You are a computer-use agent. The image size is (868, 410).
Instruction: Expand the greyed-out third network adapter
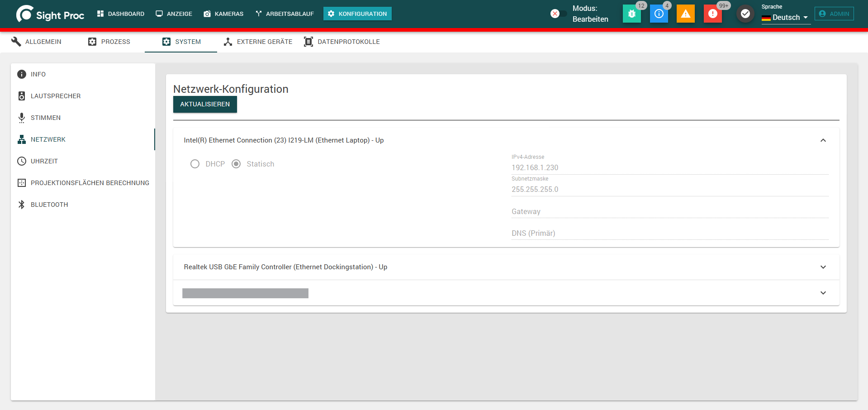tap(823, 293)
